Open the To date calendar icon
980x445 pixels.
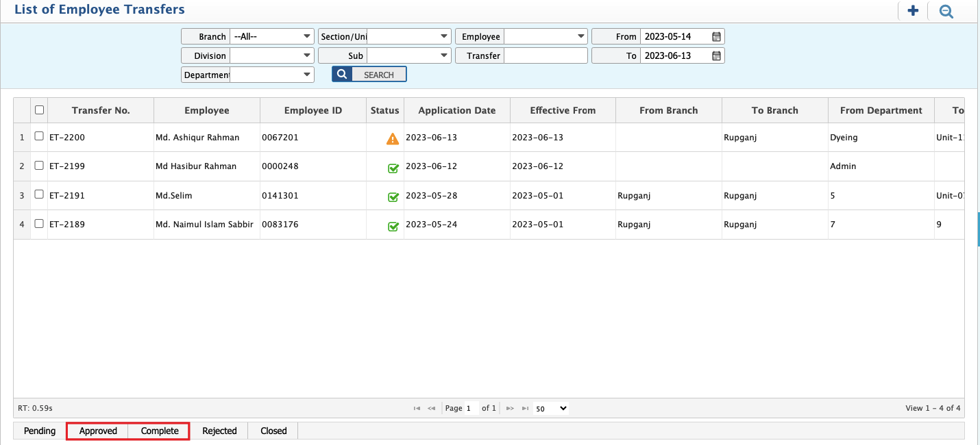[x=716, y=55]
